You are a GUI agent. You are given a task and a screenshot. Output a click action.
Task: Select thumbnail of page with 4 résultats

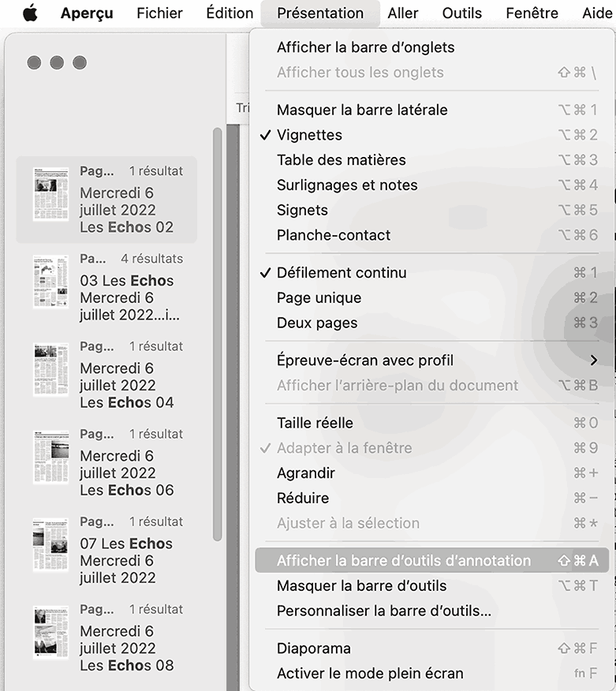coord(51,282)
